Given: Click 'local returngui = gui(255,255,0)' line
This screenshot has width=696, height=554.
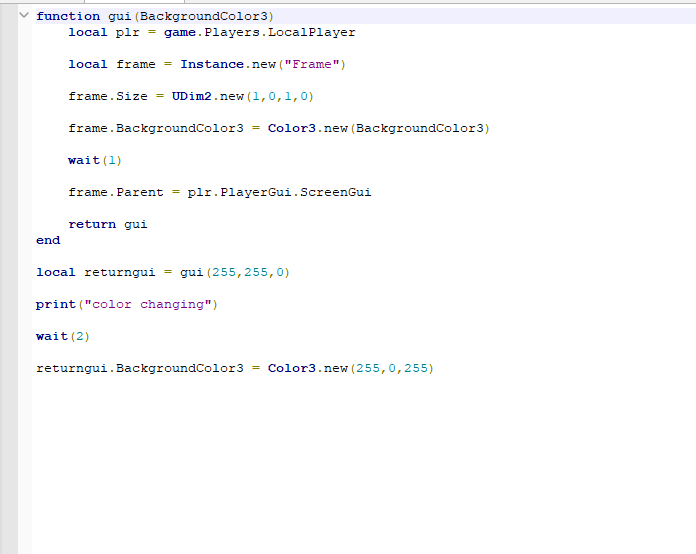Looking at the screenshot, I should pyautogui.click(x=163, y=272).
